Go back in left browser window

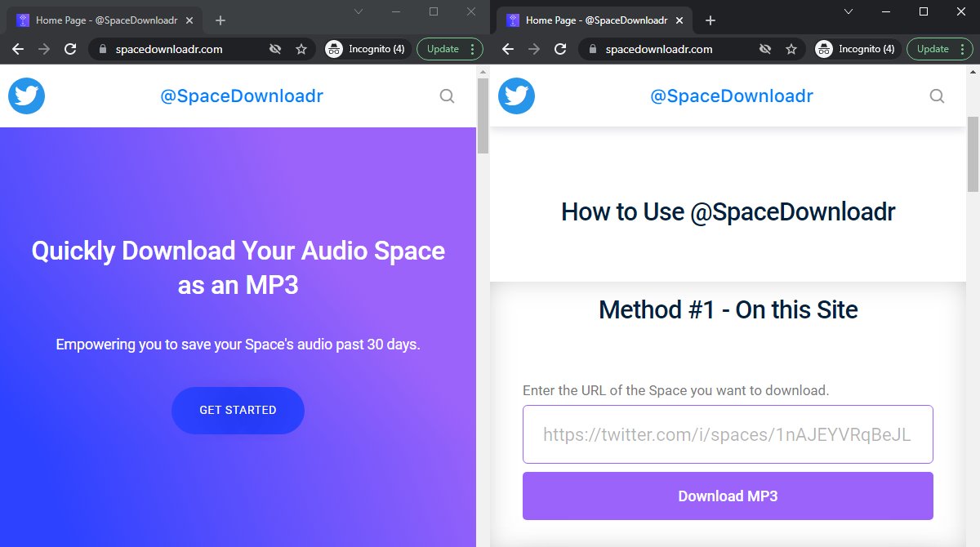click(18, 49)
